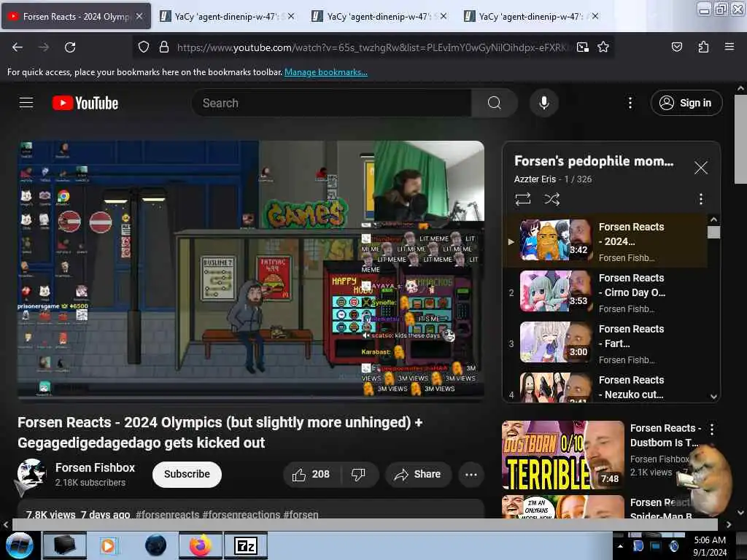Open the Forsen Fishbox channel avatar
Screen dimensions: 747x560
point(31,474)
